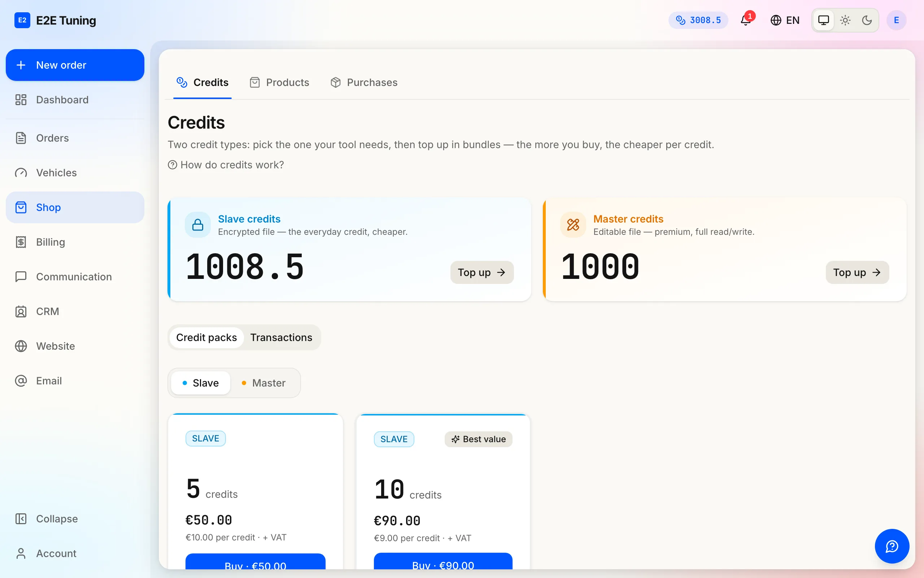924x578 pixels.
Task: Buy the 5 credits pack for €50.00
Action: [256, 561]
